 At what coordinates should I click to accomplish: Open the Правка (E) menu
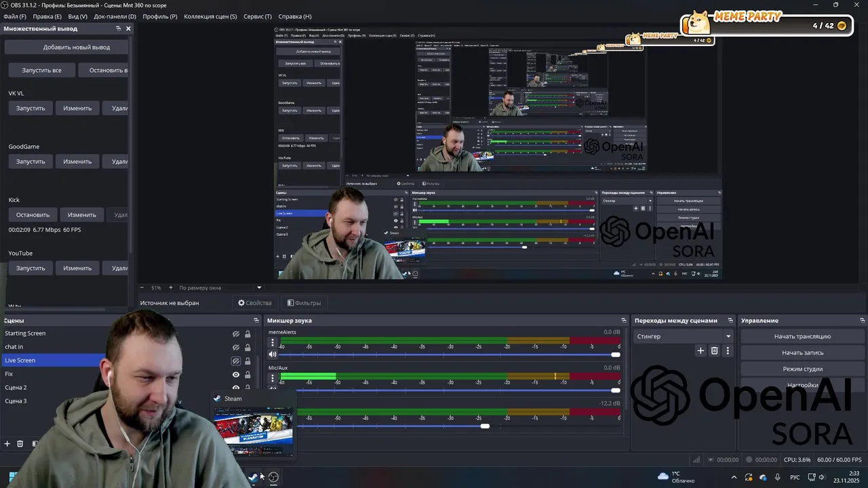point(47,16)
